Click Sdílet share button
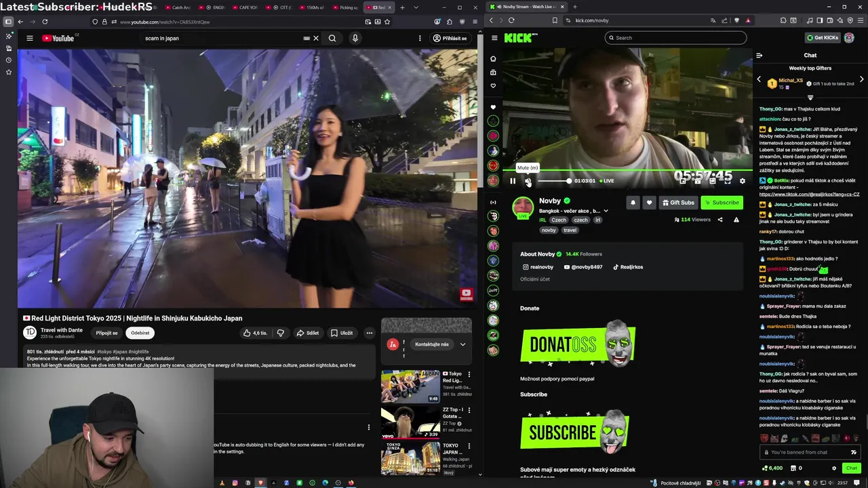This screenshot has width=868, height=488. [x=308, y=333]
